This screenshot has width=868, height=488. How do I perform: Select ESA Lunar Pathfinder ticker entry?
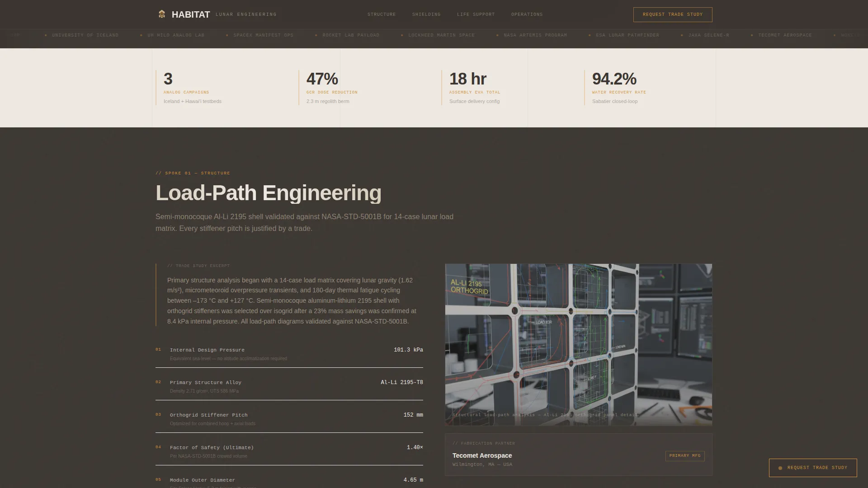coord(627,35)
